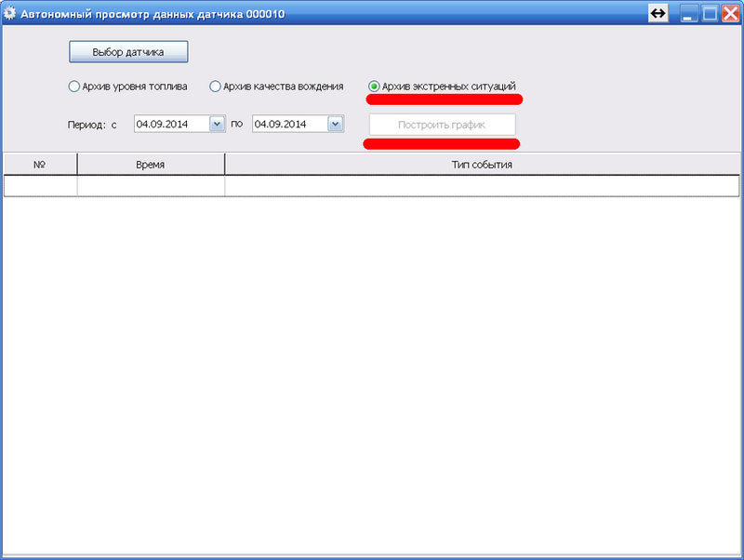
Task: Click the 'Выбор датчика' button
Action: [128, 52]
